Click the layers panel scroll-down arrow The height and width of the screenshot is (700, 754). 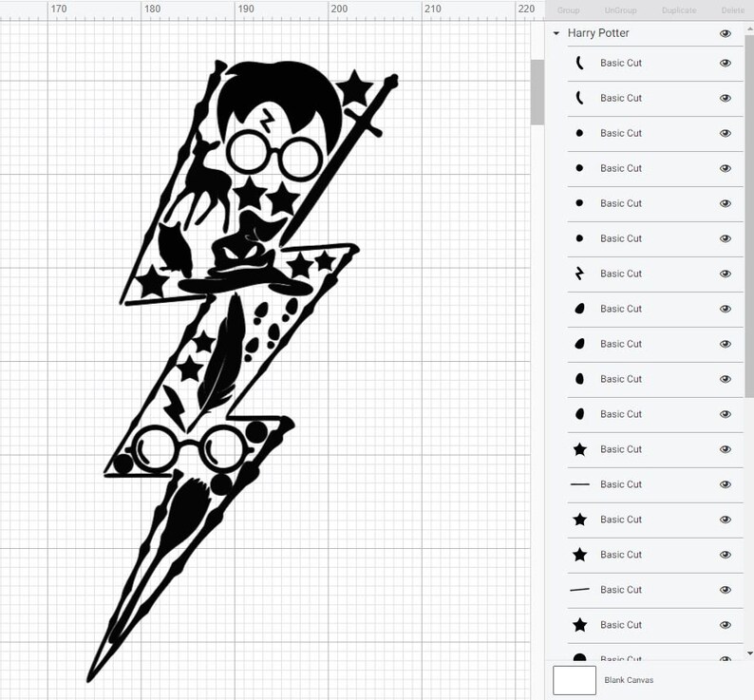749,653
